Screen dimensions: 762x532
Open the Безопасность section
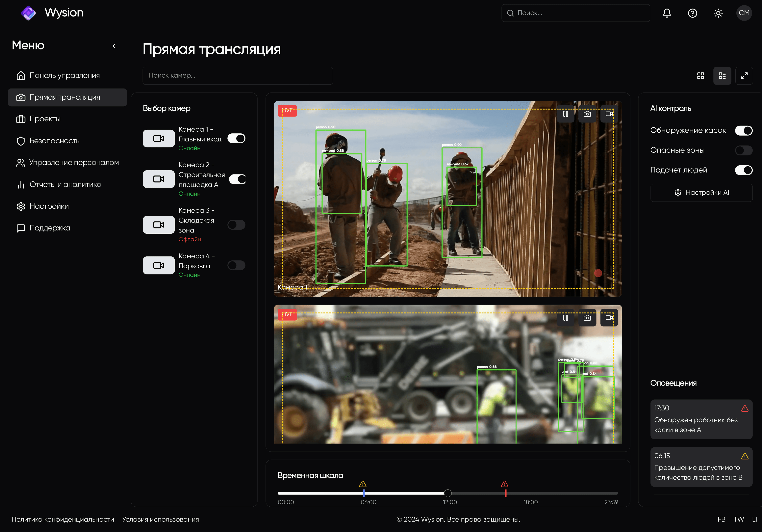(x=67, y=141)
